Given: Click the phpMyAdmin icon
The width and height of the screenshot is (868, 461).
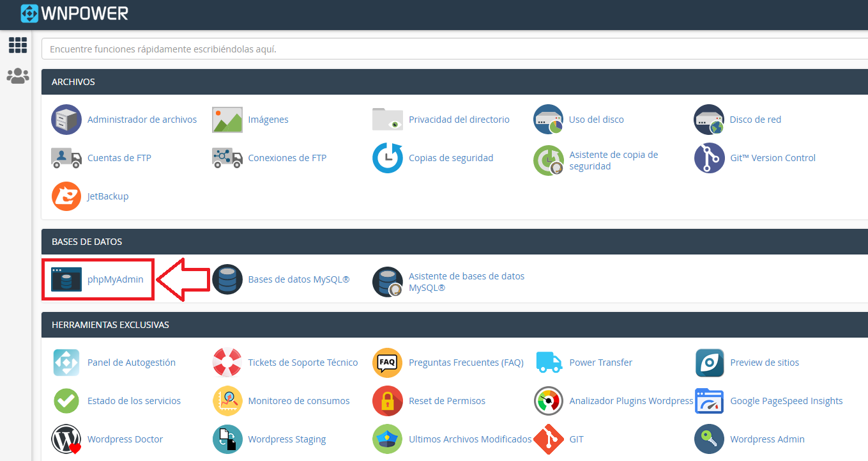Looking at the screenshot, I should [66, 279].
